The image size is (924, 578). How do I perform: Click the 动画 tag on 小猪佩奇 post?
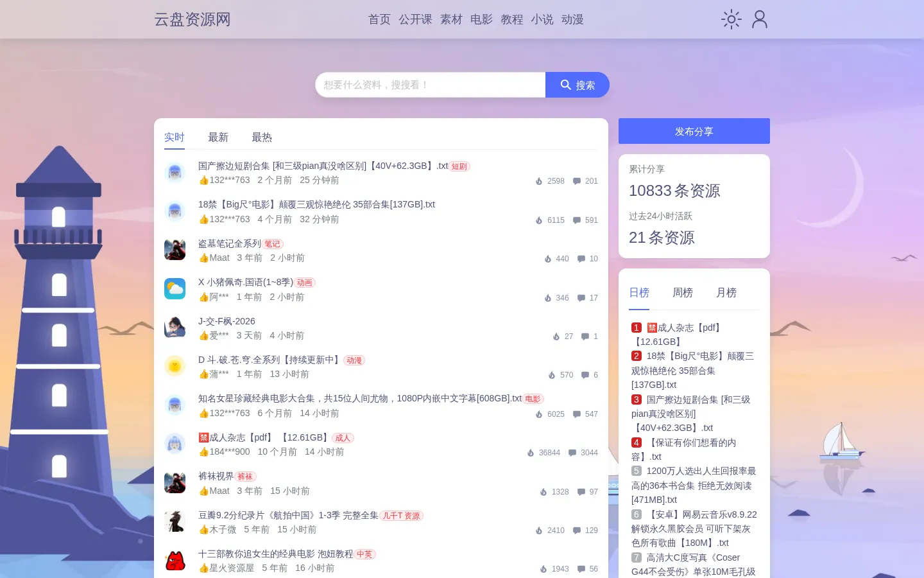[305, 283]
